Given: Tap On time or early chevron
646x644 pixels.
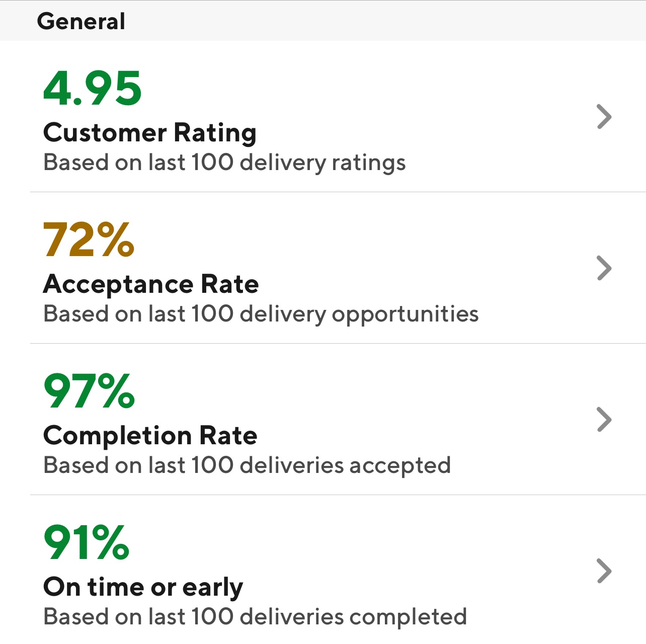Looking at the screenshot, I should coord(604,571).
